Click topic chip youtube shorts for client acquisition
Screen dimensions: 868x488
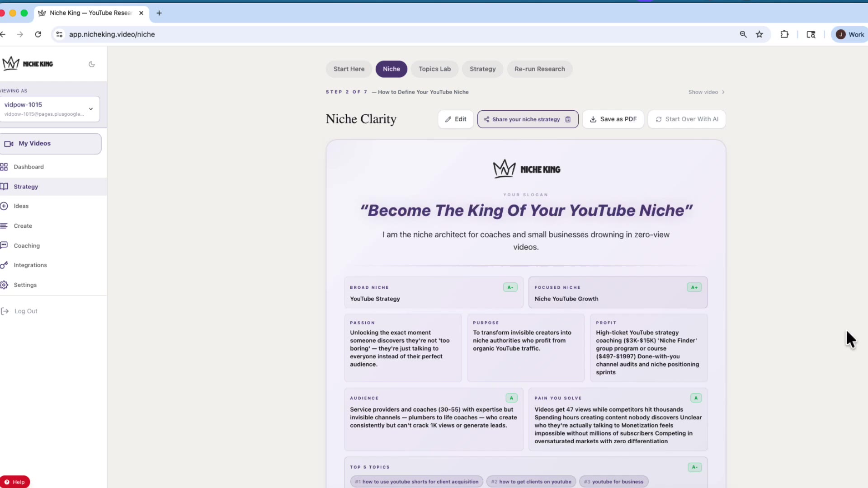coord(416,482)
